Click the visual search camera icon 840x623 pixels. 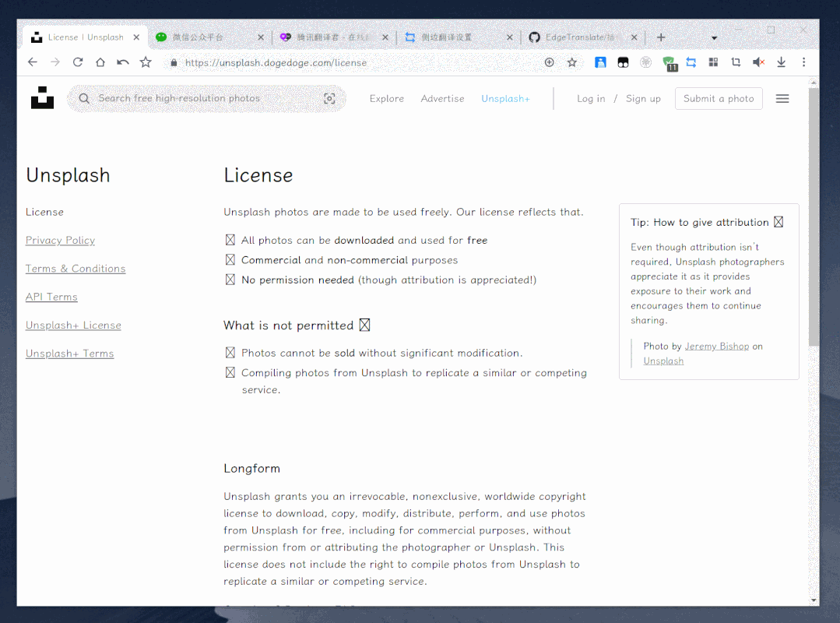coord(329,99)
